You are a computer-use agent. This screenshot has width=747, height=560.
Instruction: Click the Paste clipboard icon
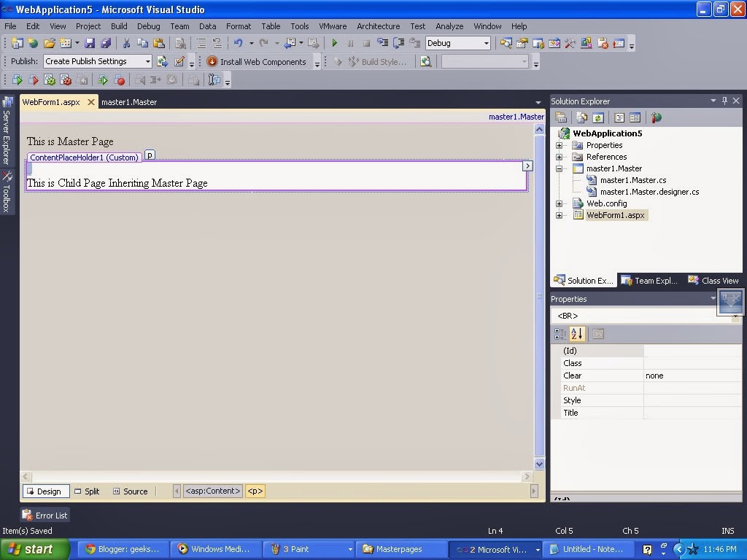click(x=158, y=43)
